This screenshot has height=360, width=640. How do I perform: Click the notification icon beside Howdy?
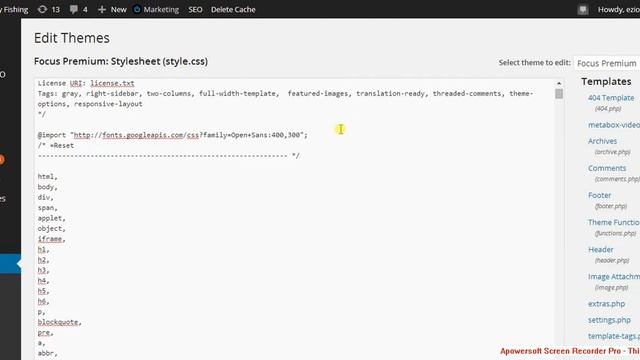coord(583,9)
